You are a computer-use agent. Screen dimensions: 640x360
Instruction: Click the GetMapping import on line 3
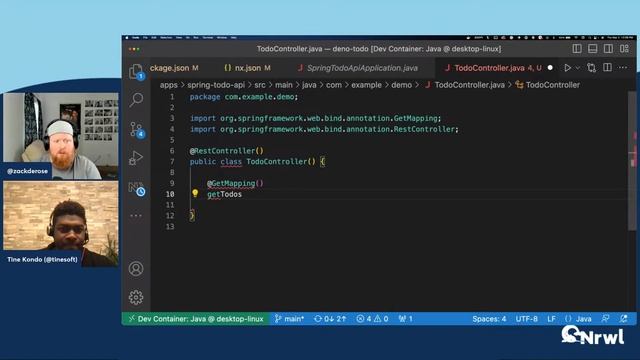tap(315, 118)
